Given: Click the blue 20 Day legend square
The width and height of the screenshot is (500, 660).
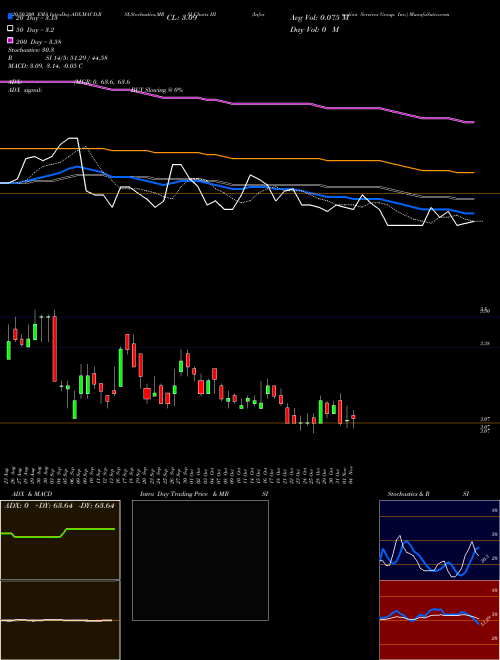Looking at the screenshot, I should [x=10, y=16].
